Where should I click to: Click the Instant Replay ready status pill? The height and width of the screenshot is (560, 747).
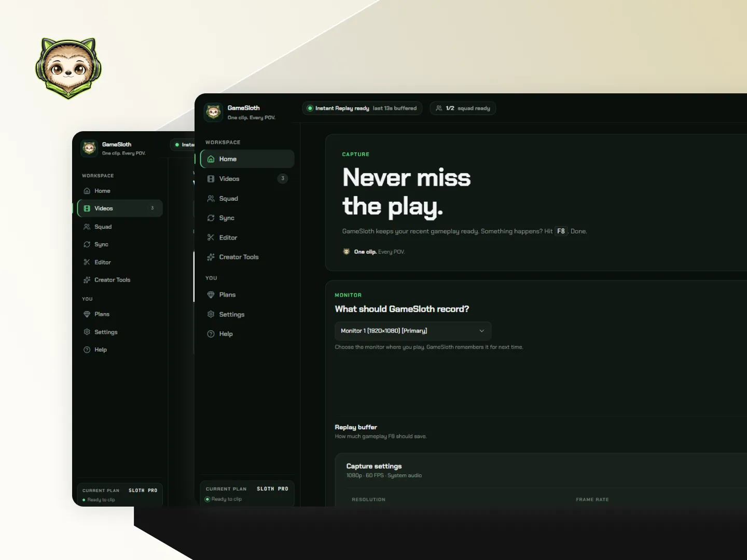pyautogui.click(x=362, y=108)
